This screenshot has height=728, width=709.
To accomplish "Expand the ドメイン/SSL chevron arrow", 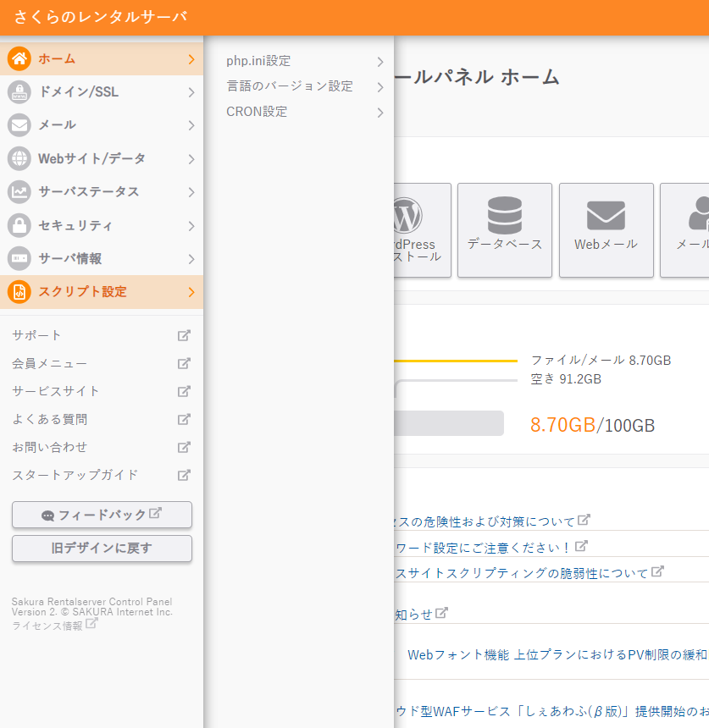I will point(191,92).
